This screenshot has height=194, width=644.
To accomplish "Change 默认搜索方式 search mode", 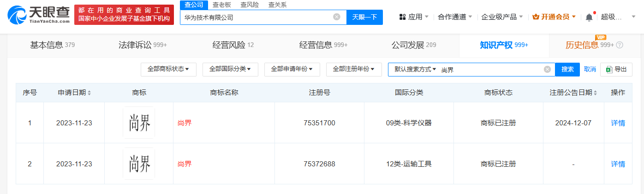I will [x=415, y=69].
